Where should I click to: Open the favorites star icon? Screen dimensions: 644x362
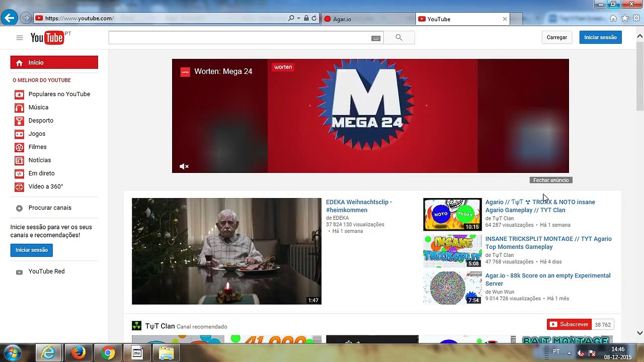[x=625, y=19]
